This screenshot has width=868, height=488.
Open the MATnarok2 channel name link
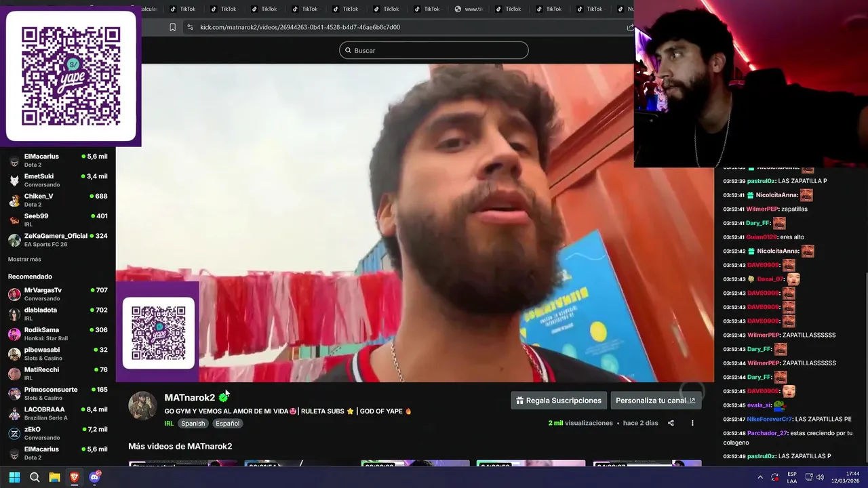point(189,398)
